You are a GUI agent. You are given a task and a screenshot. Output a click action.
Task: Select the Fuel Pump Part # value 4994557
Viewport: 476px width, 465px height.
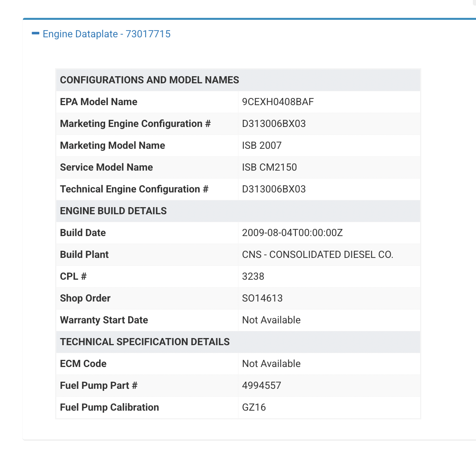click(x=261, y=386)
